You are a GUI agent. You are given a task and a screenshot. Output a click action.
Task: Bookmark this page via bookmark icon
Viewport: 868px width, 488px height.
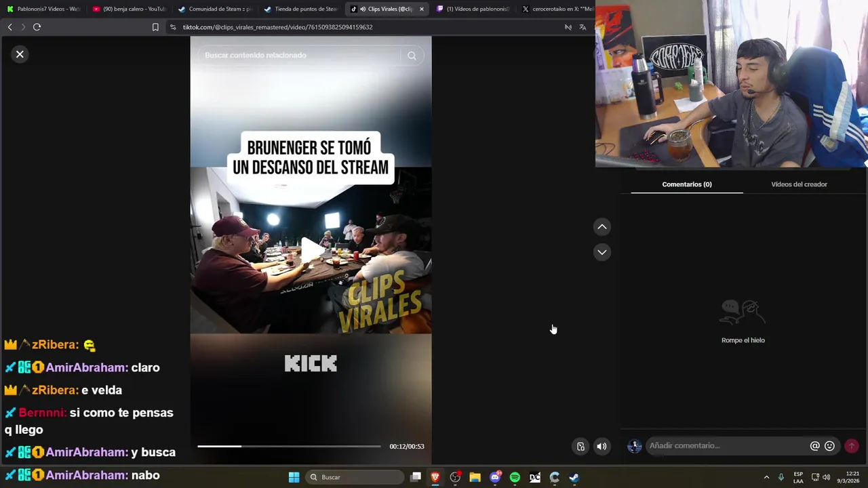[155, 27]
